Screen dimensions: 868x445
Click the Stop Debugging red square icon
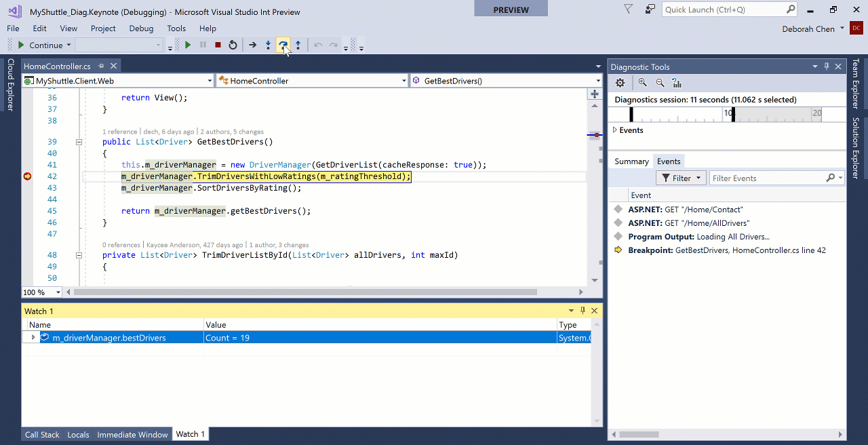click(x=218, y=45)
